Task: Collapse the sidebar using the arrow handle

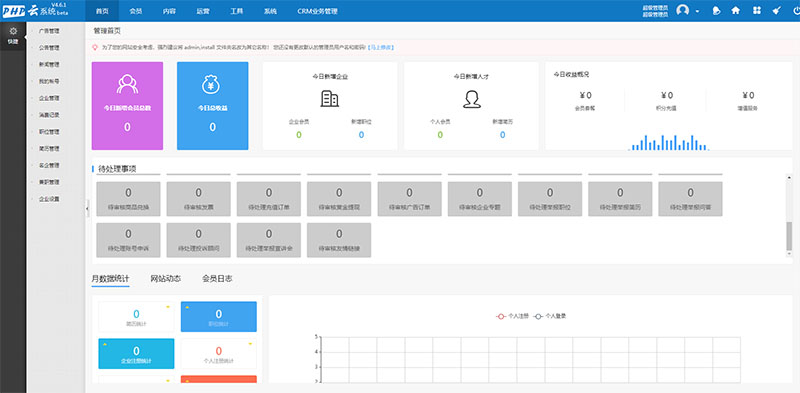Action: coord(87,208)
